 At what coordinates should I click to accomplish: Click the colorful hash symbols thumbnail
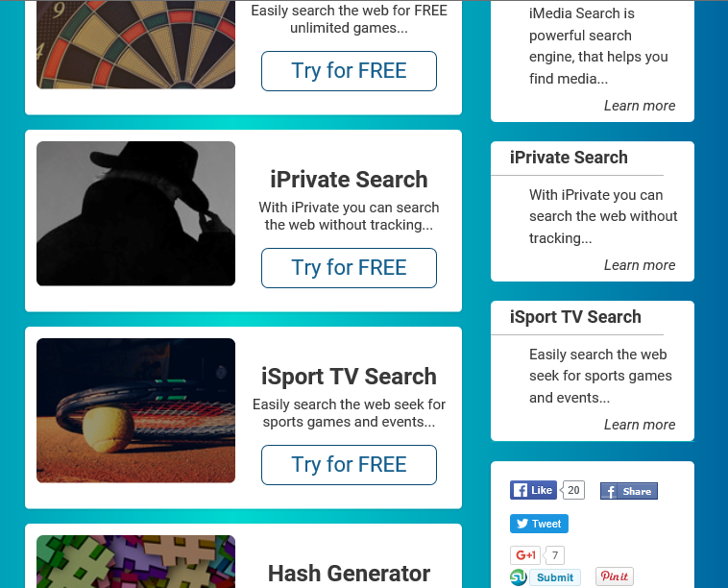point(136,561)
